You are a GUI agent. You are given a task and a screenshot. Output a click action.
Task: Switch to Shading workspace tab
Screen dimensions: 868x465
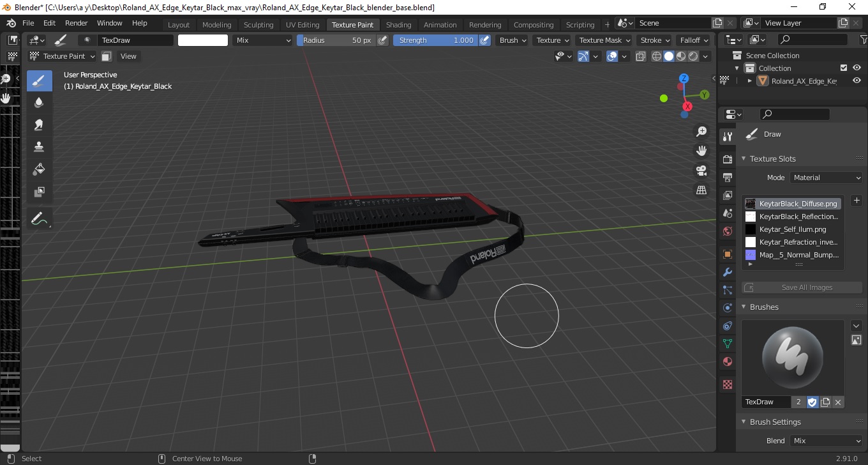point(399,25)
